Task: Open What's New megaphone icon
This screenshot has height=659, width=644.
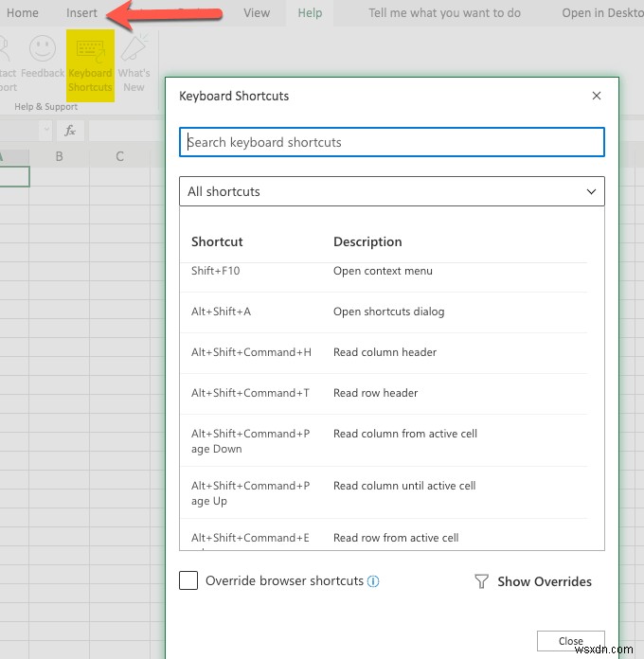Action: tap(134, 48)
